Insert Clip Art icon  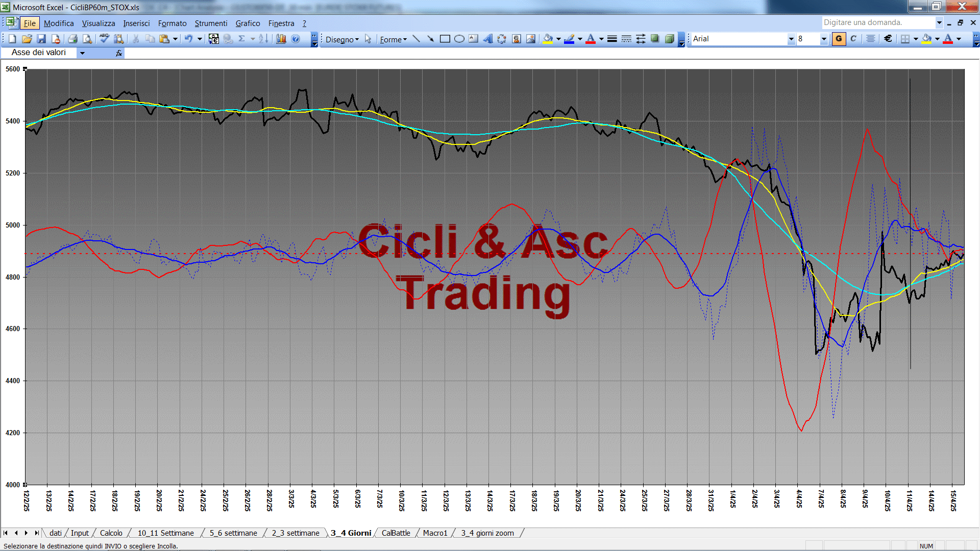(x=516, y=39)
